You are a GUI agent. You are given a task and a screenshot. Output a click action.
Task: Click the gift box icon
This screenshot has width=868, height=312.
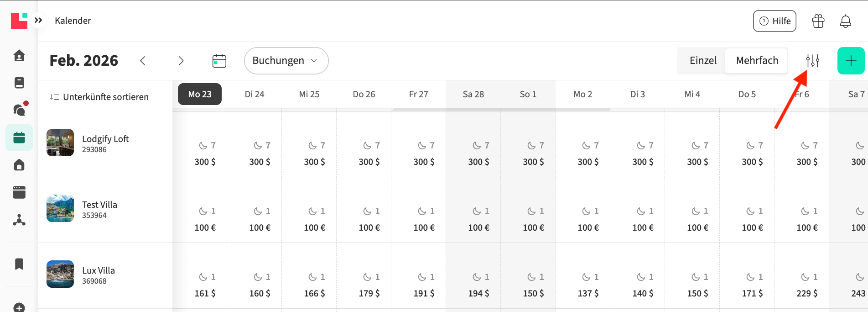tap(818, 21)
